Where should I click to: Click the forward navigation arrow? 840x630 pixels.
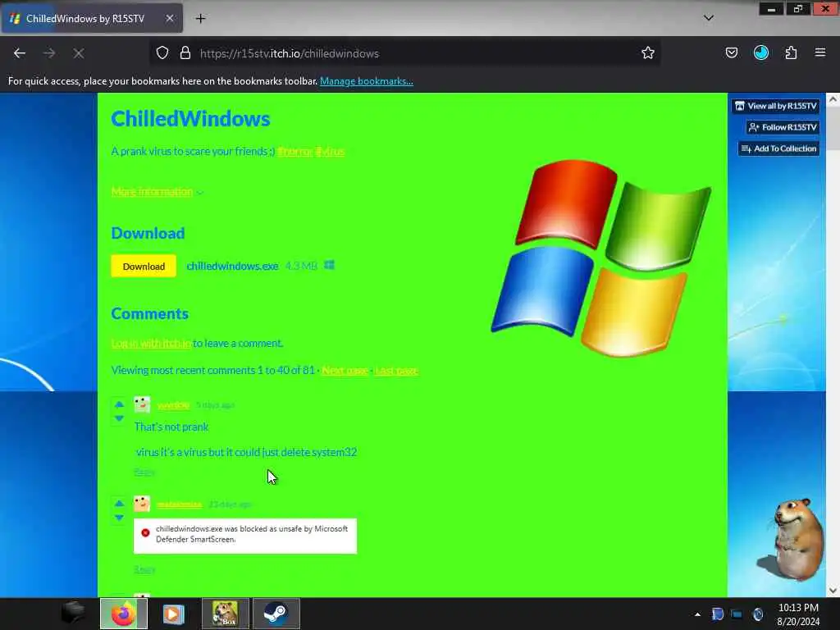[x=49, y=53]
